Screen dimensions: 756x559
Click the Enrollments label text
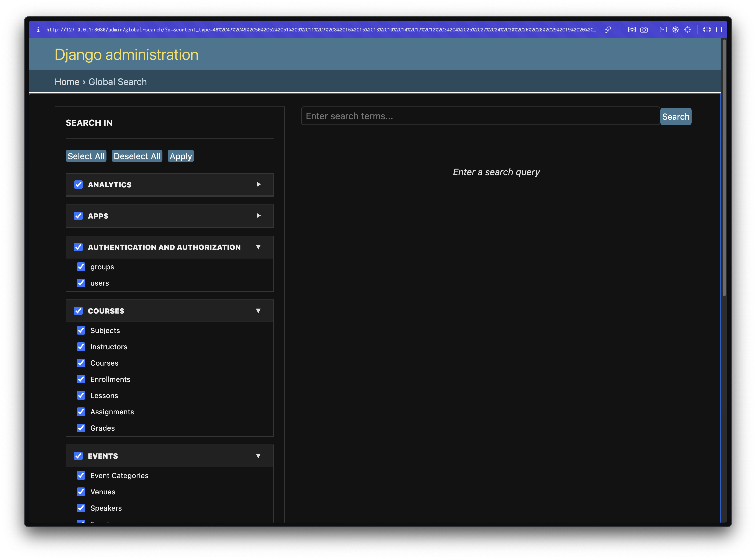coord(110,379)
